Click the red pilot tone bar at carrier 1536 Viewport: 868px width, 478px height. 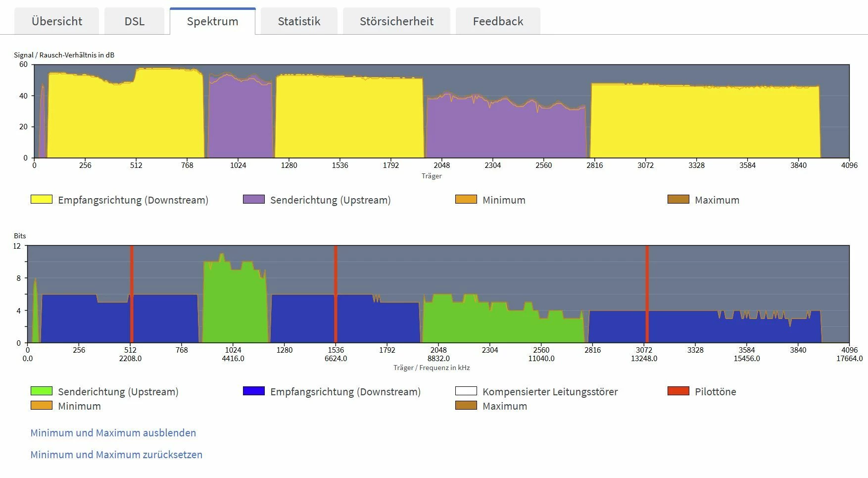(x=336, y=294)
